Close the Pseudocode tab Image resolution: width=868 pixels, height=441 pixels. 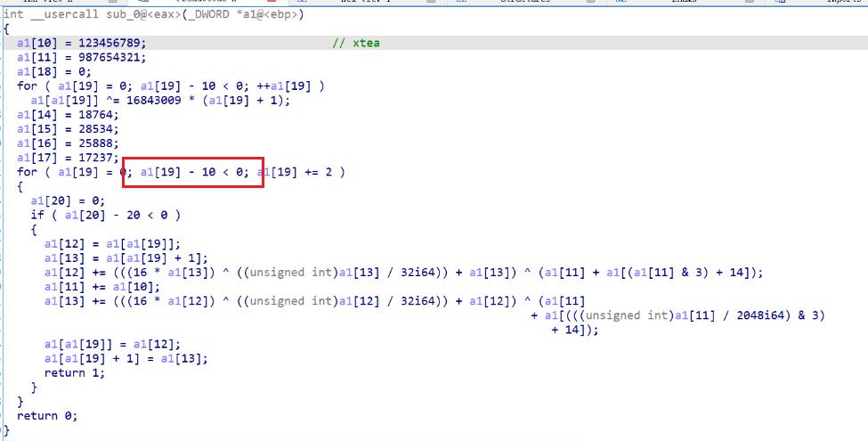click(272, 2)
